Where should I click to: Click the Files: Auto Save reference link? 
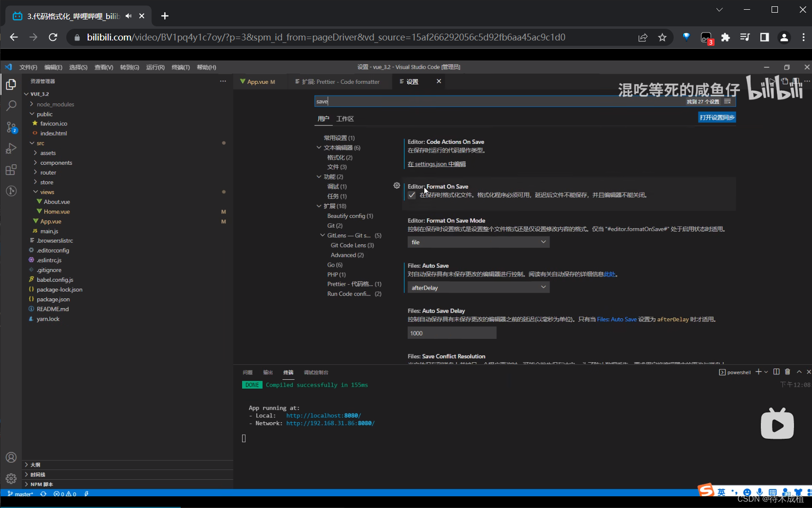(617, 319)
